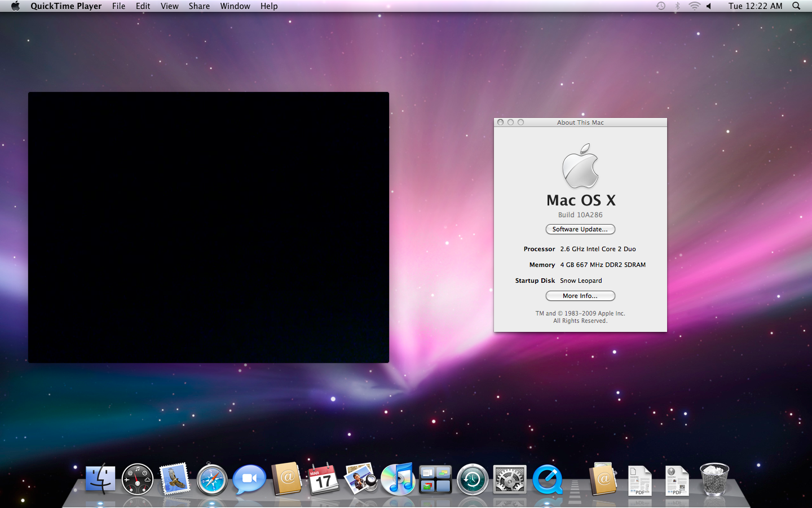Screen dimensions: 812x508
Task: Open the PDF document beside the Trash
Action: (677, 480)
